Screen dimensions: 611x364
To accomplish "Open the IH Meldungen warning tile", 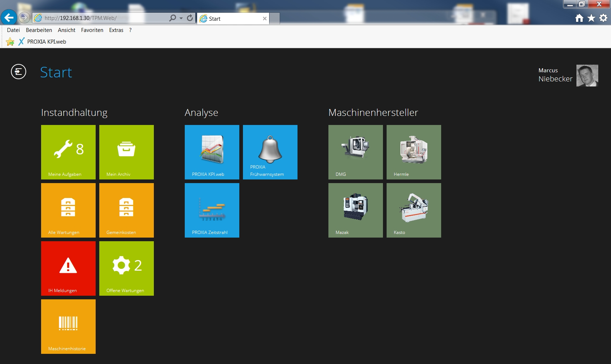I will (68, 268).
